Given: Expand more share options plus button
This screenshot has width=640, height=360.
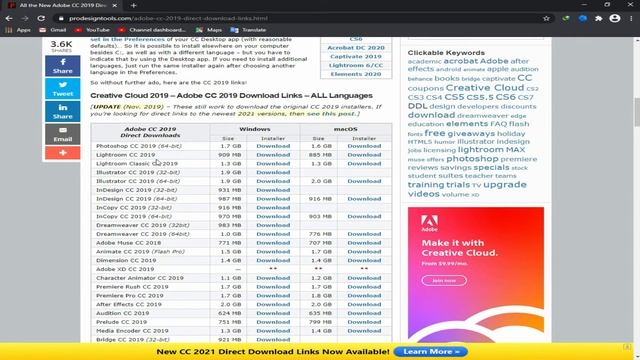Looking at the screenshot, I should point(62,153).
